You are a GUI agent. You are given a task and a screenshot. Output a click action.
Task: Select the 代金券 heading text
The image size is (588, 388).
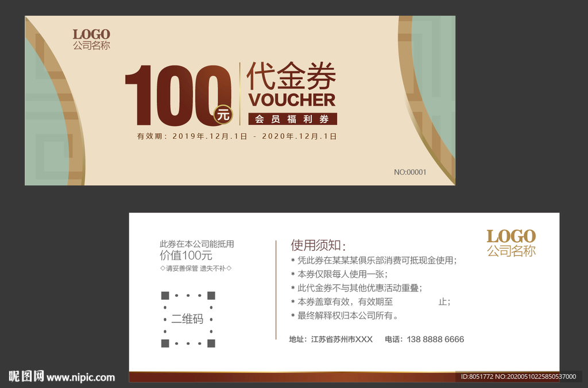pyautogui.click(x=291, y=76)
